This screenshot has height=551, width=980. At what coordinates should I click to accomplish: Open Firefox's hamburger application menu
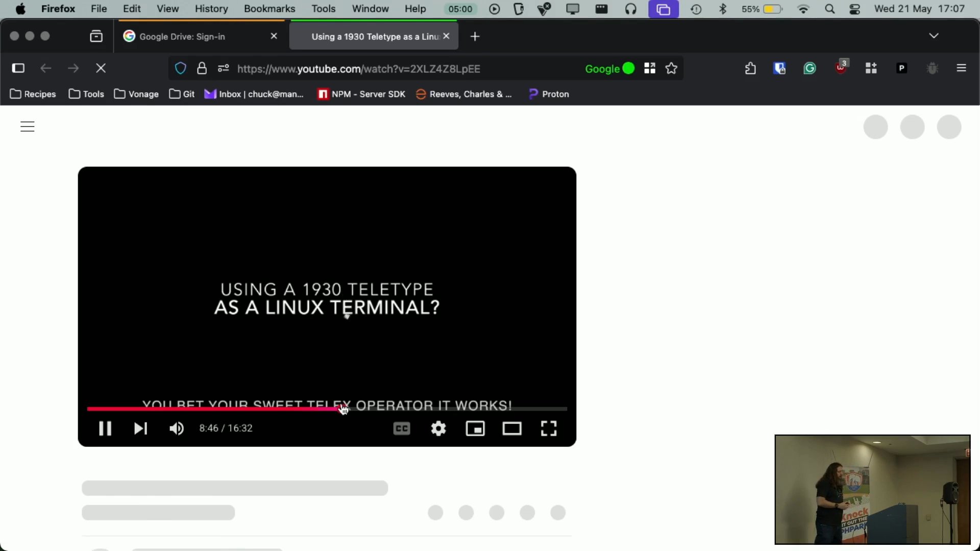963,68
